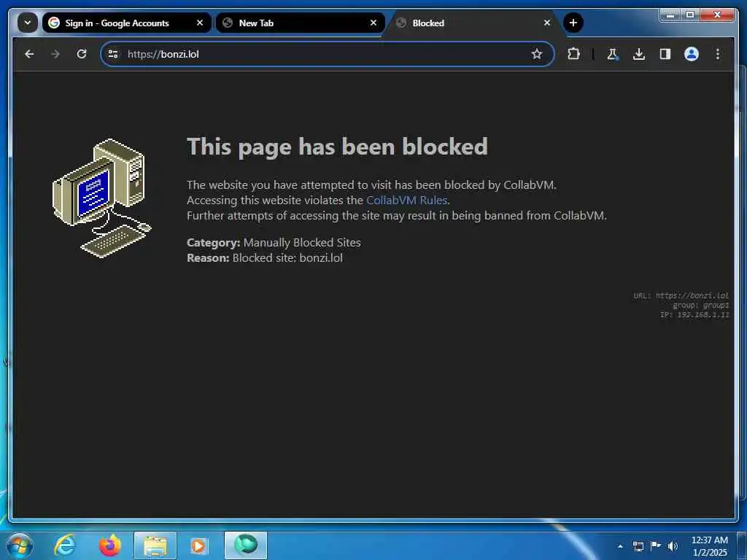Open the Extensions puzzle icon
The image size is (747, 560).
(573, 54)
